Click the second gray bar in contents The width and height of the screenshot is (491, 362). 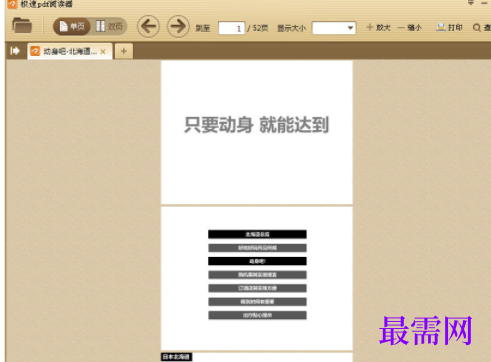[x=257, y=248]
